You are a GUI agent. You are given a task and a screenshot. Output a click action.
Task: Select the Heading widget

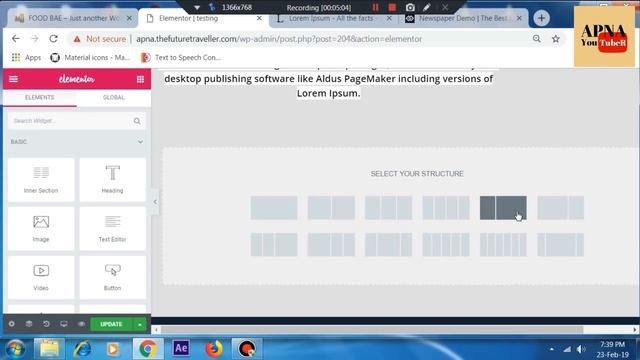tap(113, 180)
